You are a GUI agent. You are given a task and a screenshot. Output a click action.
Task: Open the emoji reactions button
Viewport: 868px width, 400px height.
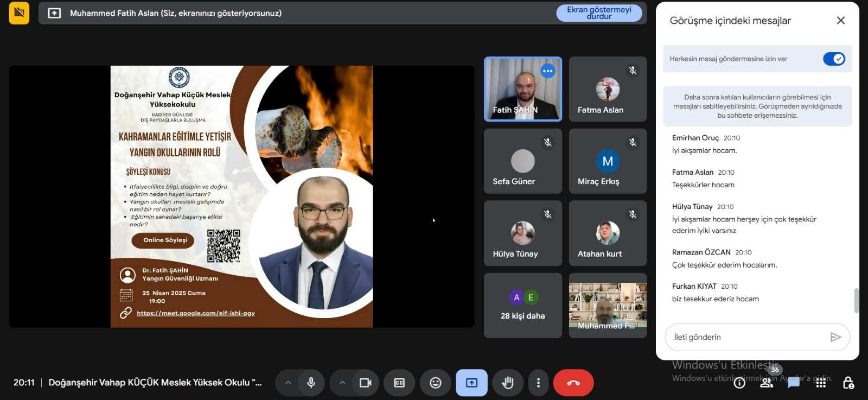(x=436, y=383)
